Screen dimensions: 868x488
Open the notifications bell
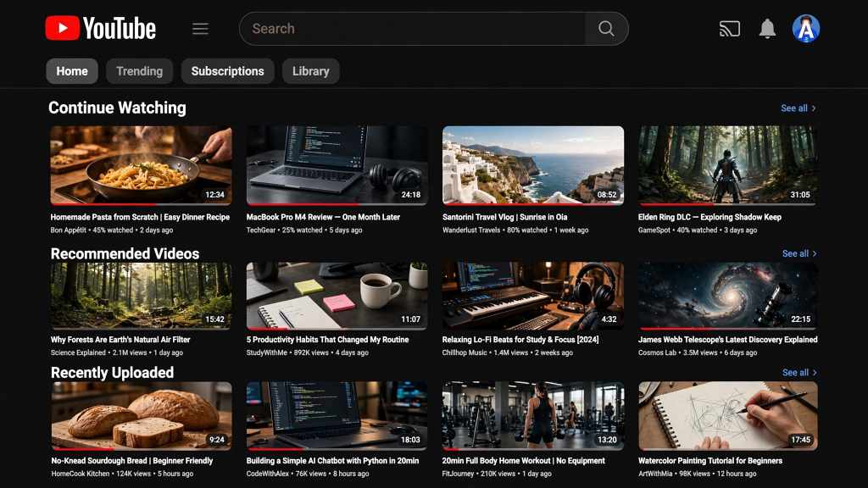coord(767,28)
